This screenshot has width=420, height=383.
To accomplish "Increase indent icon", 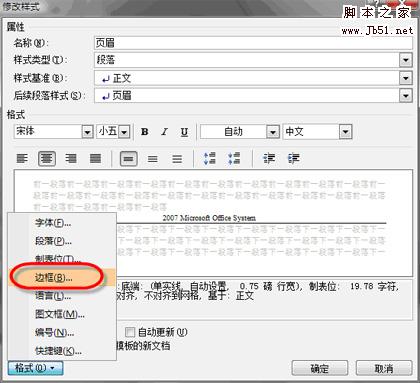I will click(x=293, y=158).
